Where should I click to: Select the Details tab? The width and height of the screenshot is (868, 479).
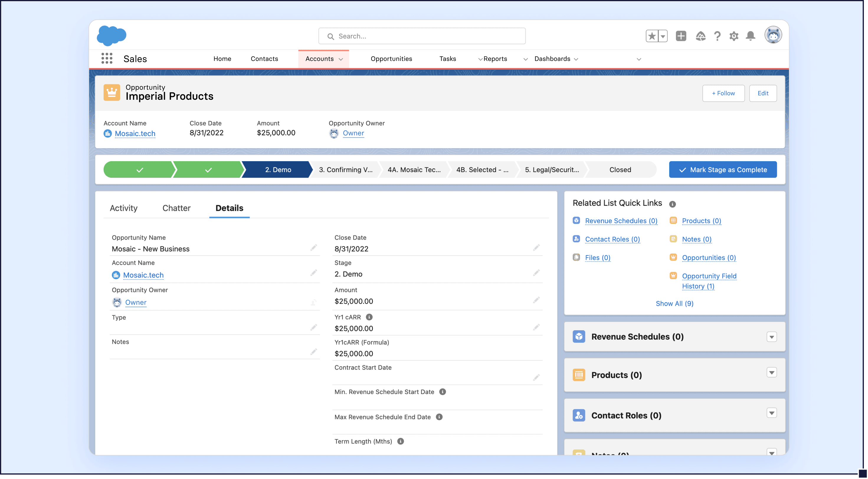(229, 208)
